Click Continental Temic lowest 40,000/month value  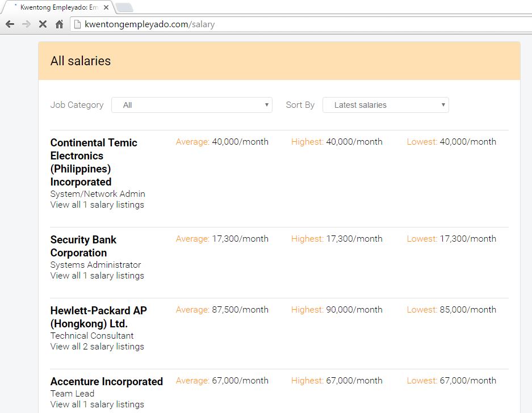click(x=468, y=142)
